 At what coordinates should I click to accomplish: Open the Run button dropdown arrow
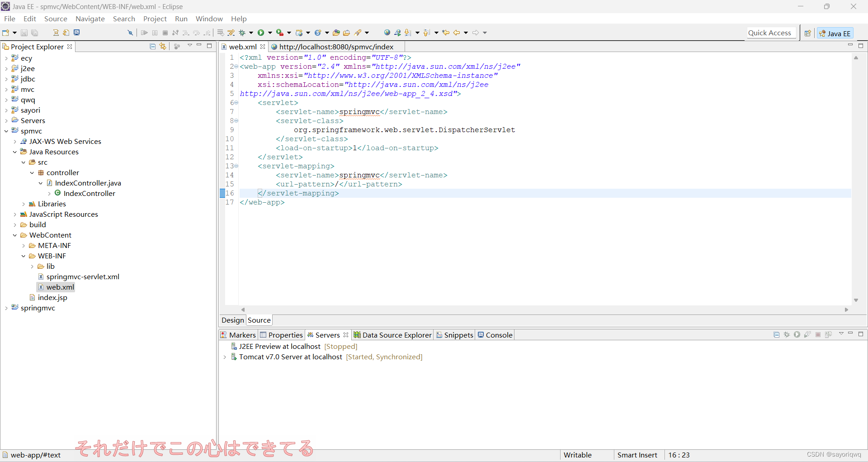[270, 33]
